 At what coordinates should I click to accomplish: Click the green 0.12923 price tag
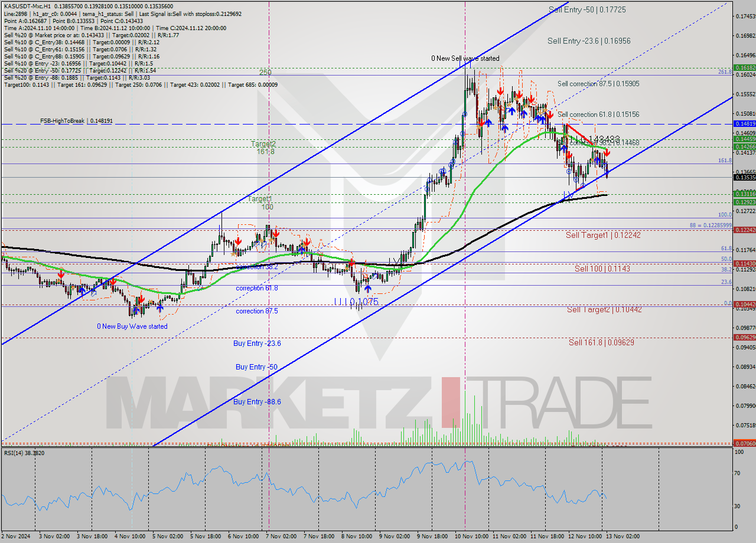[x=744, y=202]
